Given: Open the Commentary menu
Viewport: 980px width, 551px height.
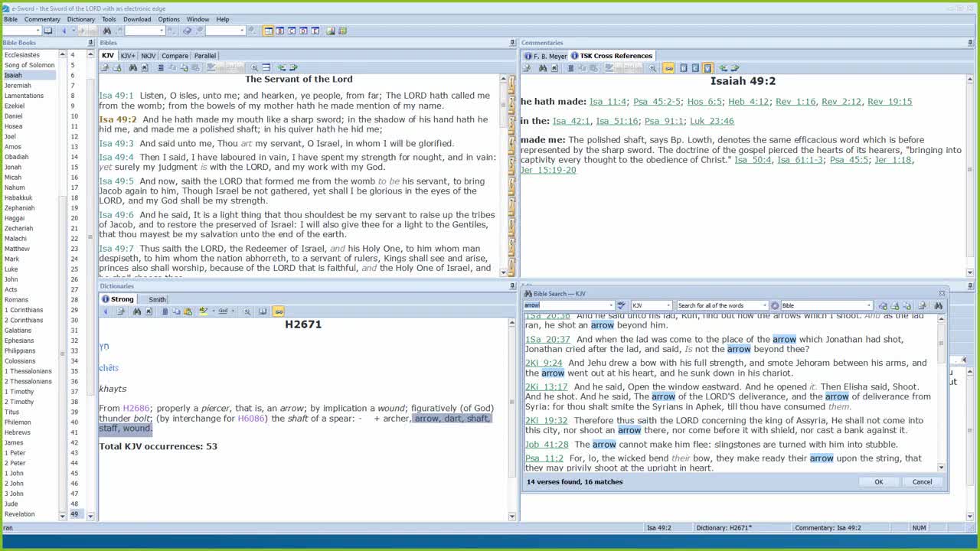Looking at the screenshot, I should click(42, 19).
